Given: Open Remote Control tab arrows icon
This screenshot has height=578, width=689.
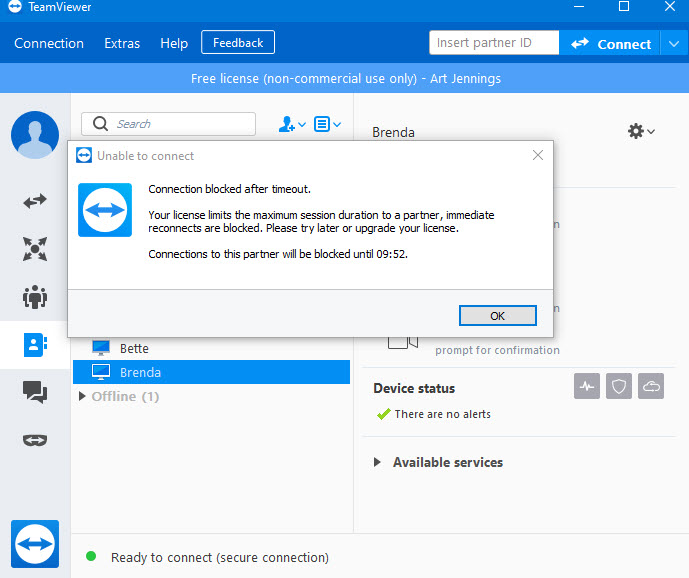Looking at the screenshot, I should [35, 201].
